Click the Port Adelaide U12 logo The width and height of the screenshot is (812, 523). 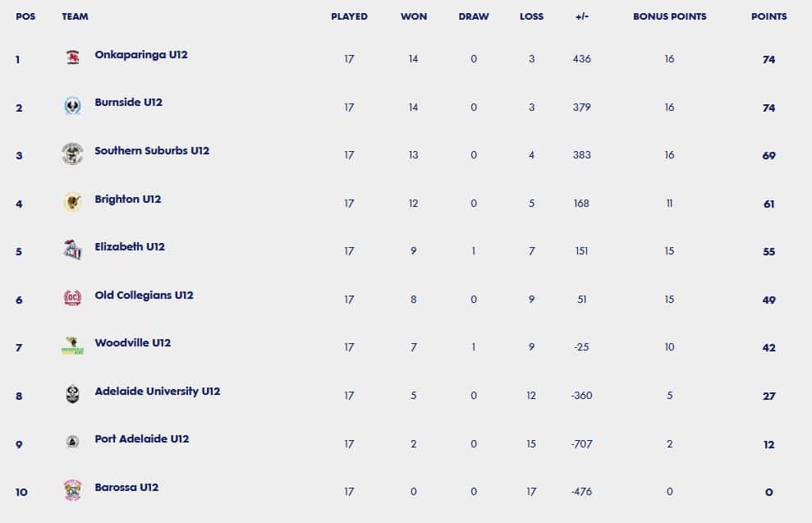pos(72,443)
